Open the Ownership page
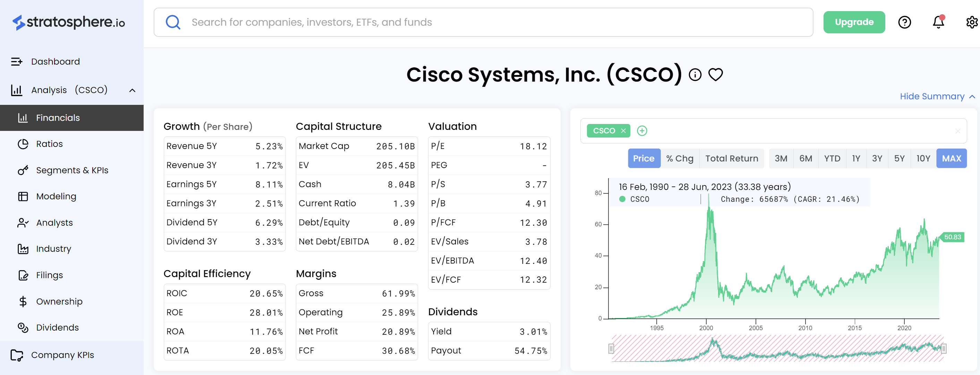The image size is (980, 375). tap(59, 301)
